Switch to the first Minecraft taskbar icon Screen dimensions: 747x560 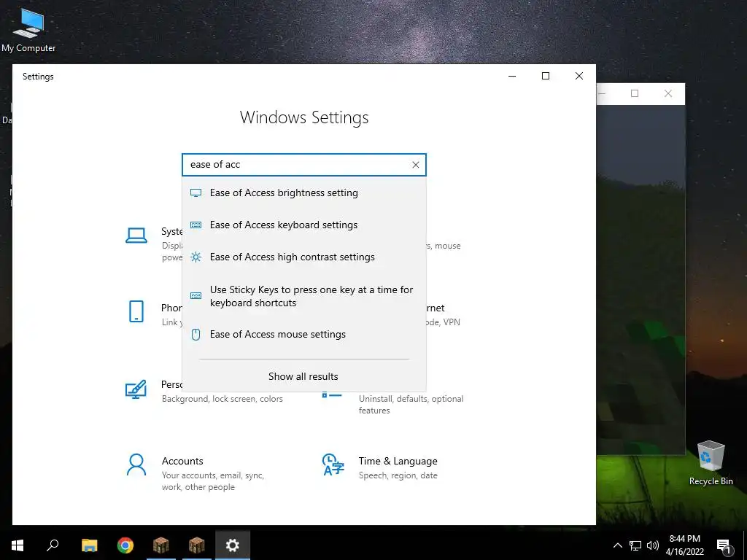tap(161, 545)
